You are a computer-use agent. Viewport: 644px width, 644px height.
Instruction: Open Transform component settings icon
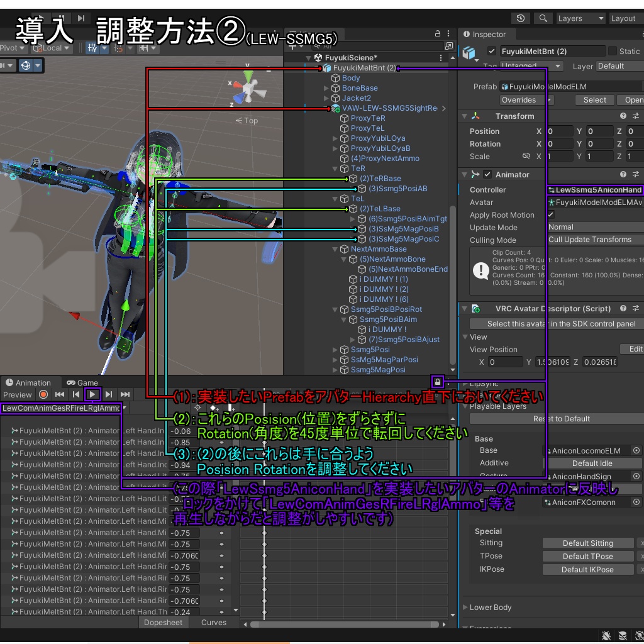(636, 116)
